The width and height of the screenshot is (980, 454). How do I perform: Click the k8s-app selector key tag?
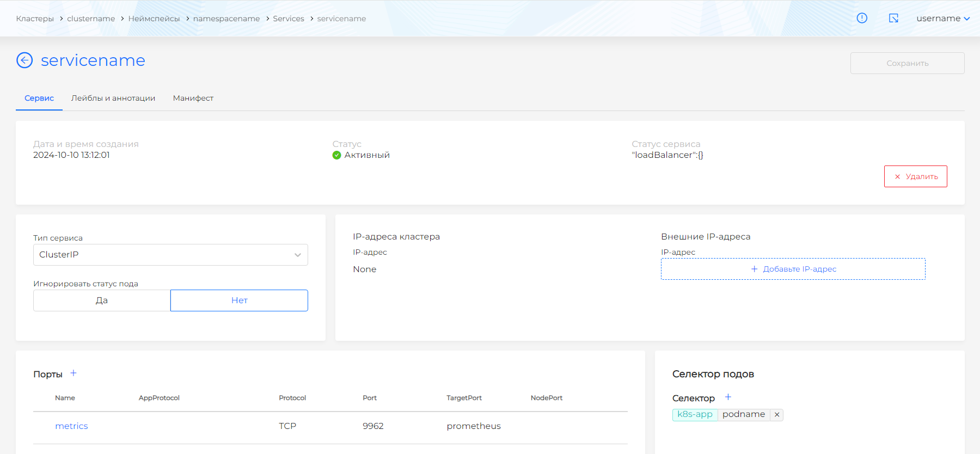coord(695,414)
